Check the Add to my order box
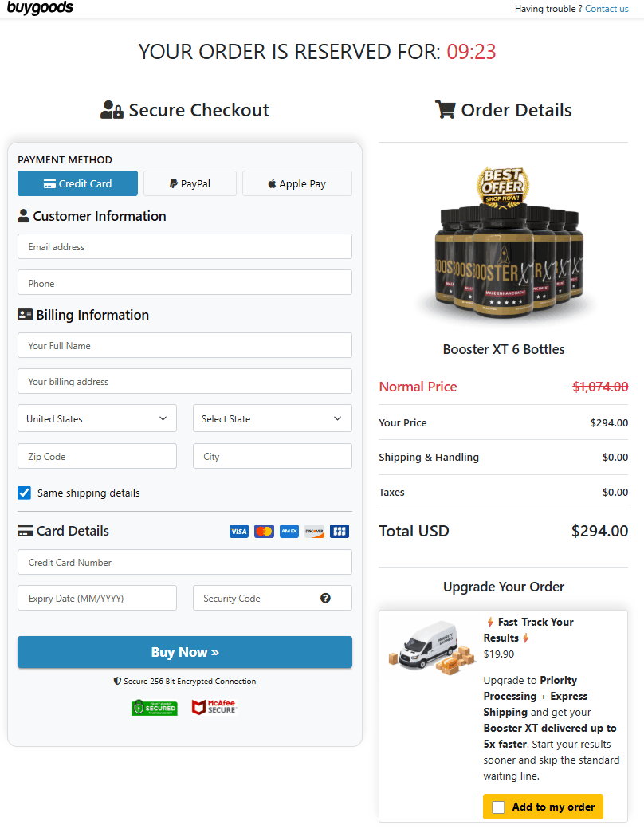 tap(499, 807)
